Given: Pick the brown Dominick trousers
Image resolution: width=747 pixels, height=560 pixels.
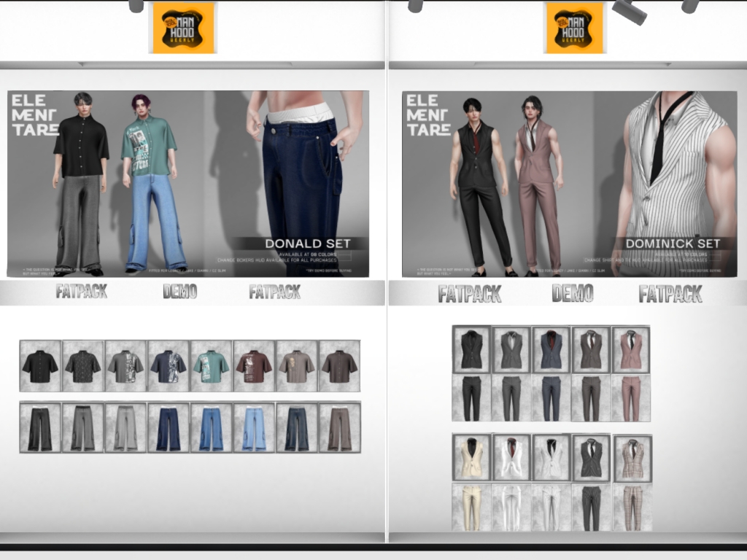Looking at the screenshot, I should point(591,398).
